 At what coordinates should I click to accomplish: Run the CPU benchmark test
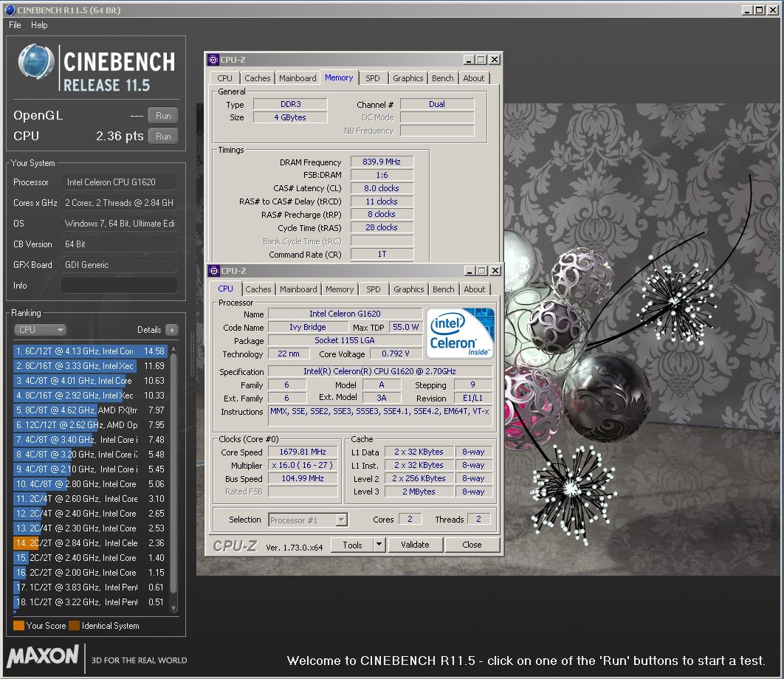163,136
